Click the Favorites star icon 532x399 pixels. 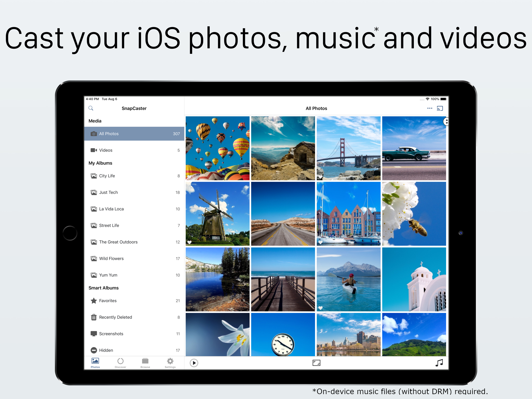pyautogui.click(x=93, y=301)
